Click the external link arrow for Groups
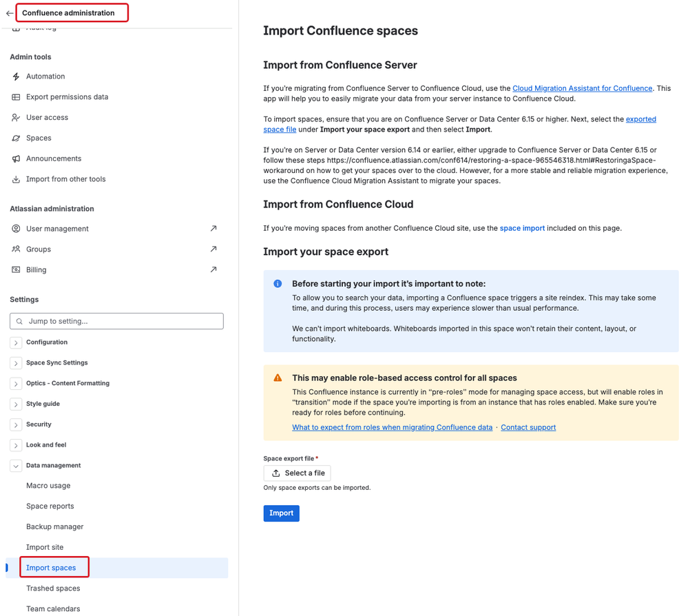Viewport: 688px width, 616px height. coord(213,249)
